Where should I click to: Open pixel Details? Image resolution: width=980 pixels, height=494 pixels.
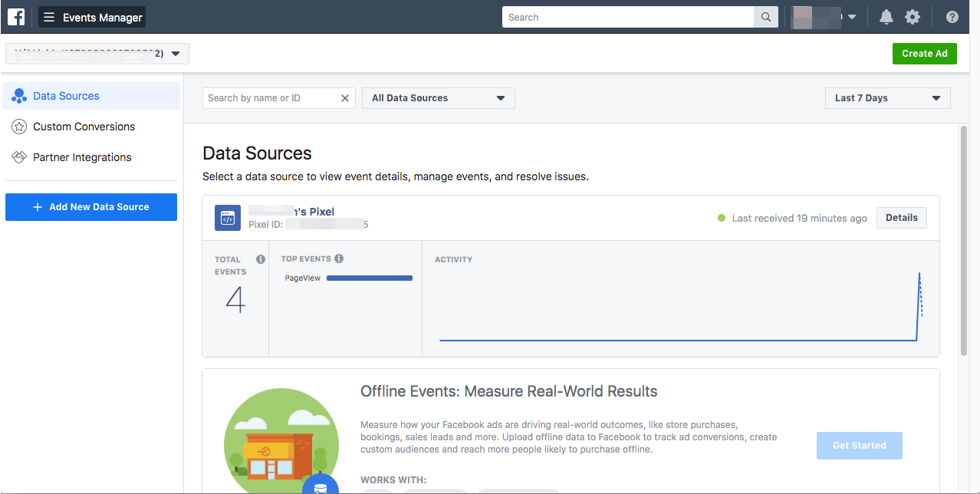[x=902, y=218]
